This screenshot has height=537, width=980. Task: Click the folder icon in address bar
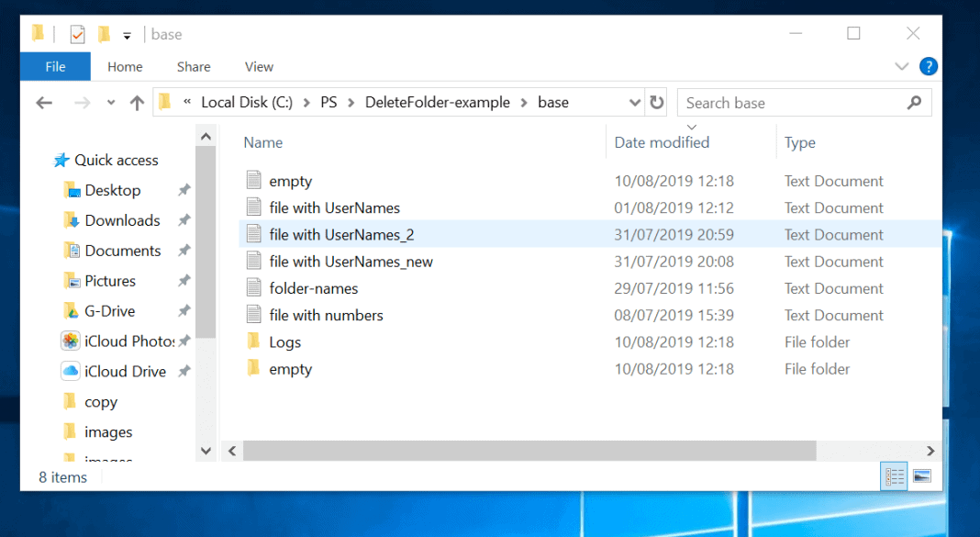[x=165, y=101]
